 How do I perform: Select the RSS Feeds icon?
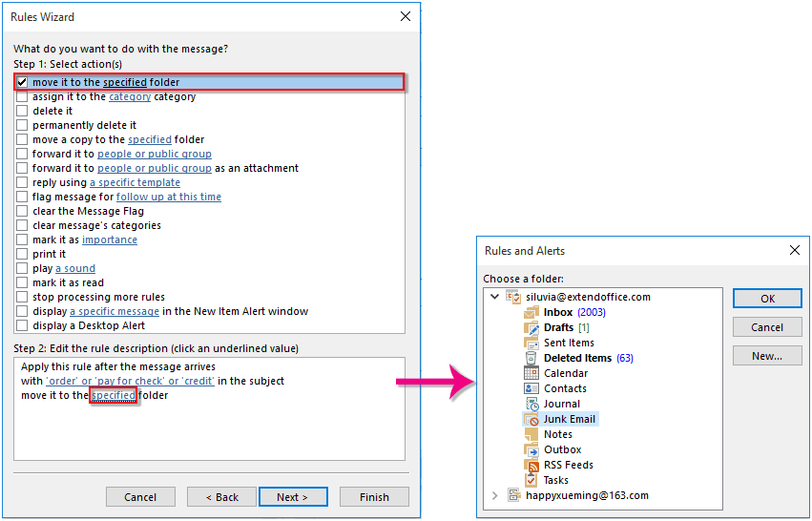tap(531, 465)
